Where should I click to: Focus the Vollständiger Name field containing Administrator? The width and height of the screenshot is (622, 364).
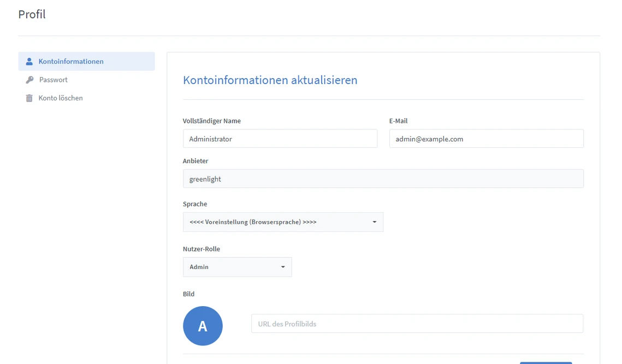pyautogui.click(x=280, y=139)
